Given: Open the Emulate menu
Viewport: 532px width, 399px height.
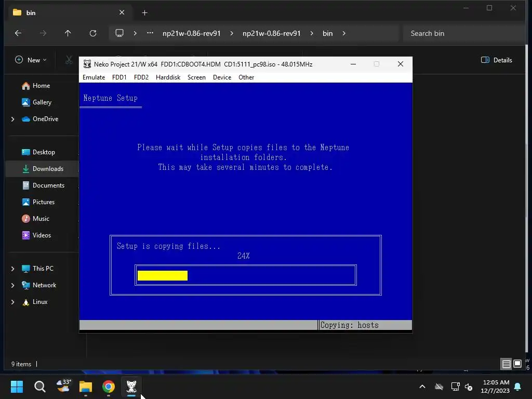Looking at the screenshot, I should [94, 77].
